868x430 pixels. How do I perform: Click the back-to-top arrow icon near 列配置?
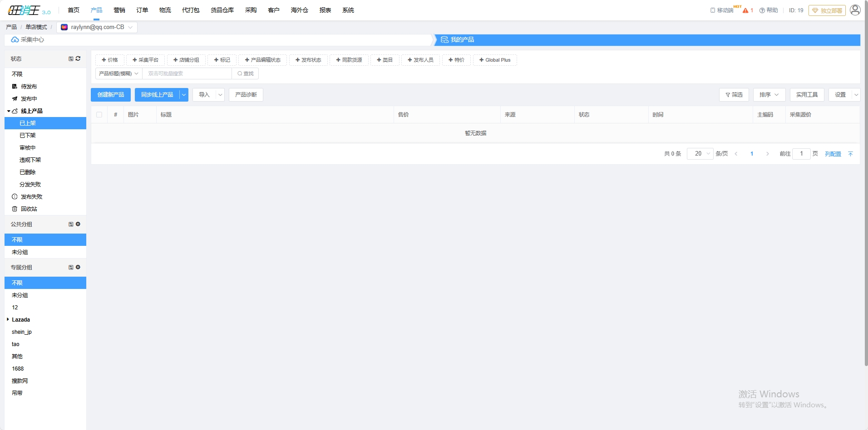point(850,154)
